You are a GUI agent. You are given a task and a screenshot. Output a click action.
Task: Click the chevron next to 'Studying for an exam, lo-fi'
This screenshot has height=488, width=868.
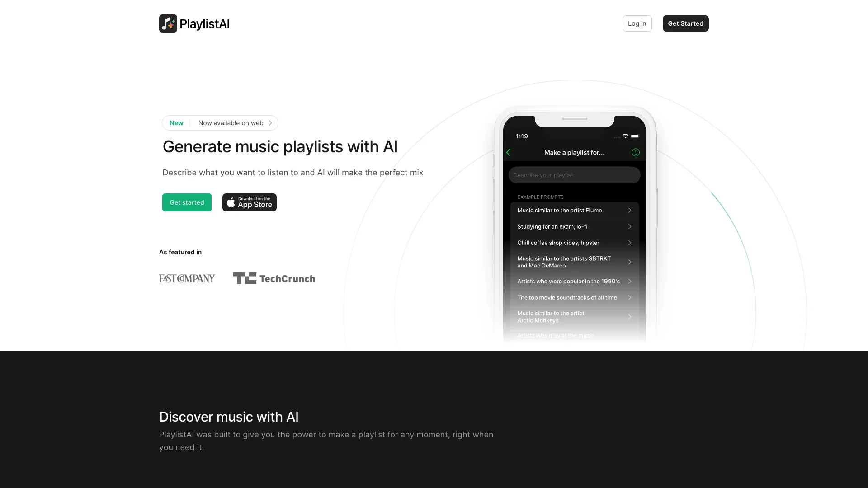pyautogui.click(x=630, y=226)
